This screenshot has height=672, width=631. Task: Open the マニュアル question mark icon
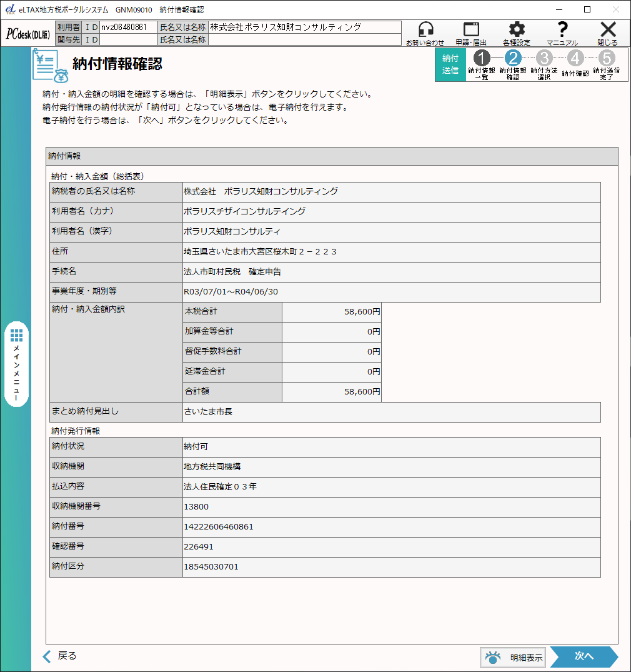(562, 33)
